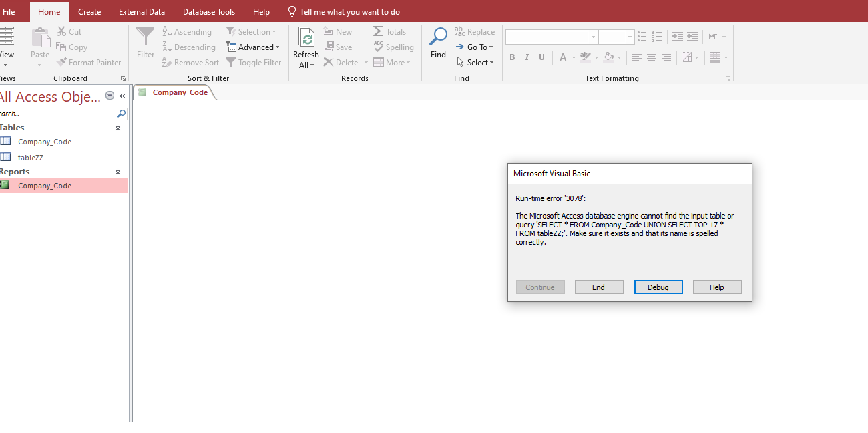Select the Company_Code report in navigation pane

click(x=64, y=186)
